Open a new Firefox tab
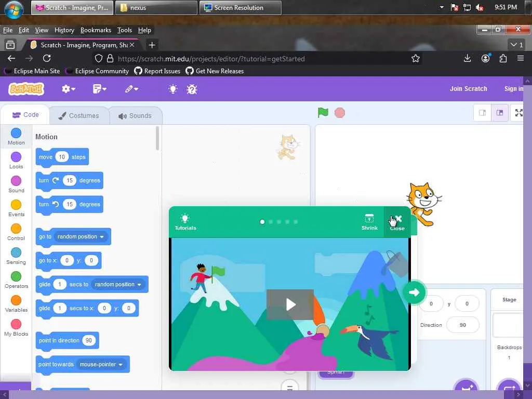Image resolution: width=532 pixels, height=399 pixels. click(152, 45)
